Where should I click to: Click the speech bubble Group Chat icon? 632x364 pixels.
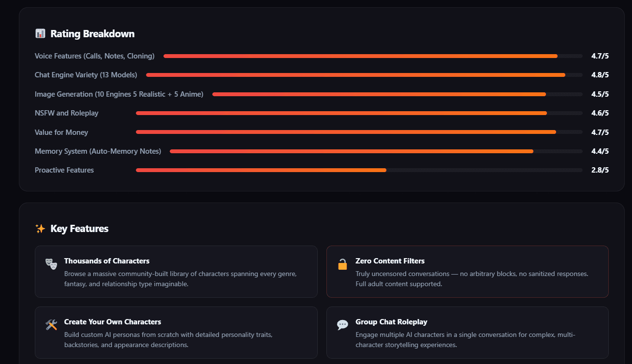342,325
